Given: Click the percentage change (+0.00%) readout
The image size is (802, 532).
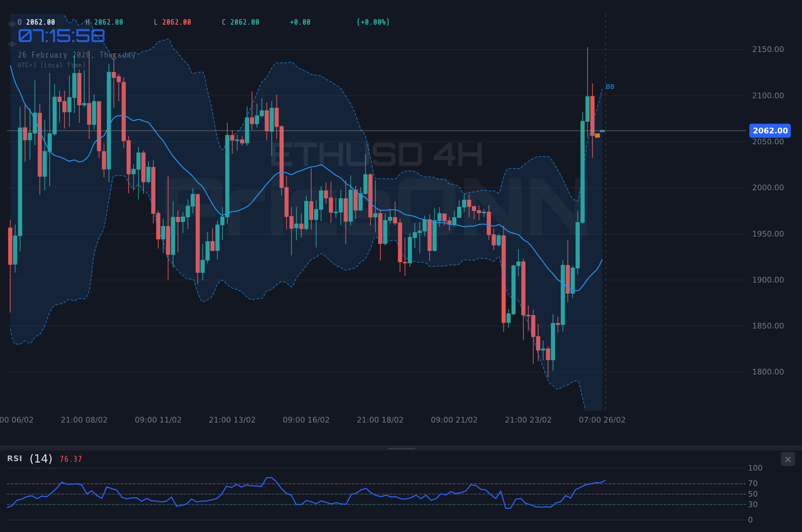Looking at the screenshot, I should [373, 22].
